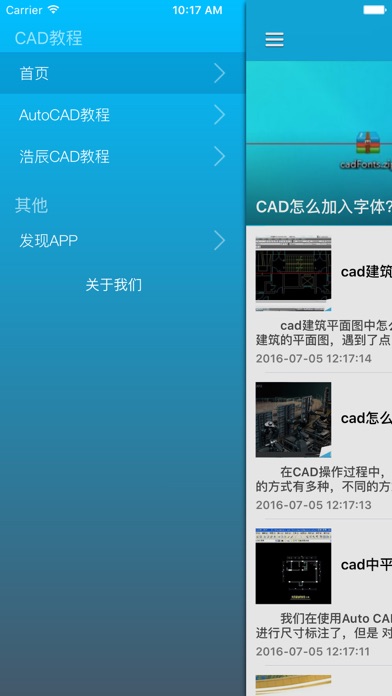
Task: Click the CAD教程 sidebar title
Action: coord(49,38)
